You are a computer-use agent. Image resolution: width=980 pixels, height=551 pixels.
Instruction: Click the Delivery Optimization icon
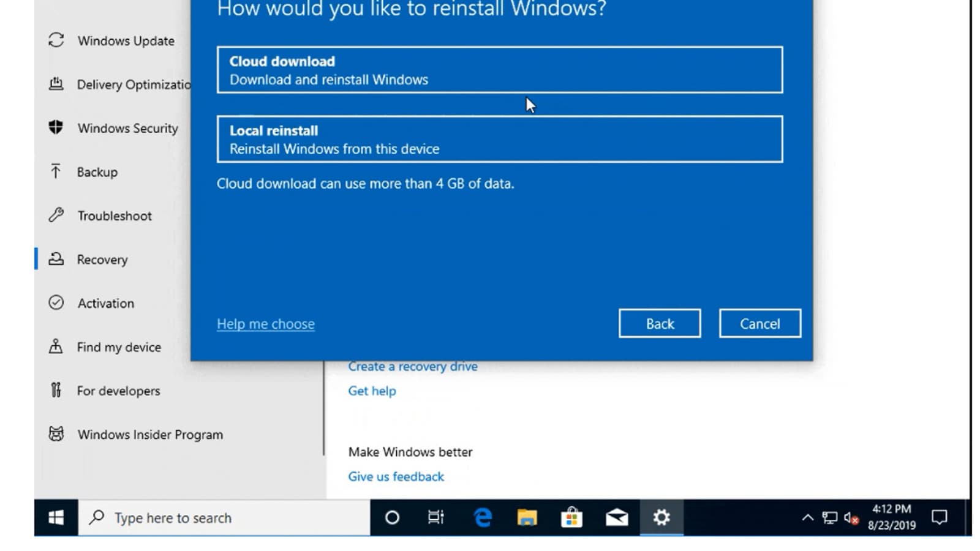(x=56, y=84)
